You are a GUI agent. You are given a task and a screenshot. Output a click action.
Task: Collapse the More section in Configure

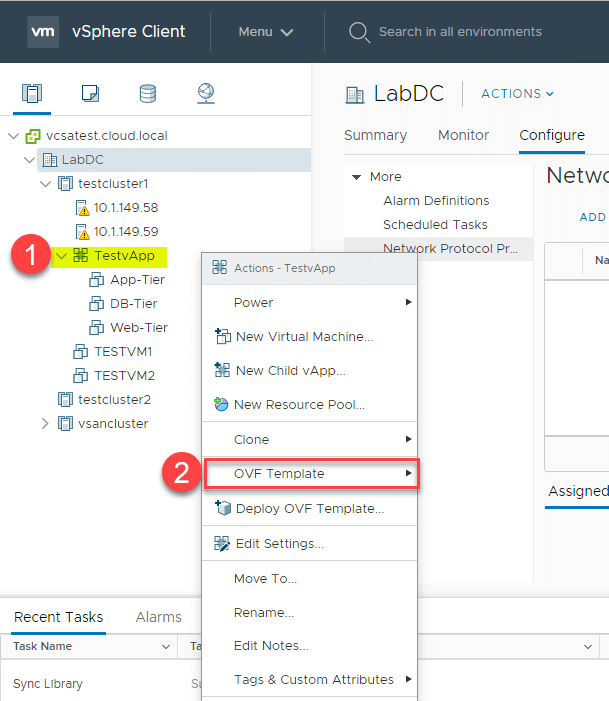pos(356,177)
